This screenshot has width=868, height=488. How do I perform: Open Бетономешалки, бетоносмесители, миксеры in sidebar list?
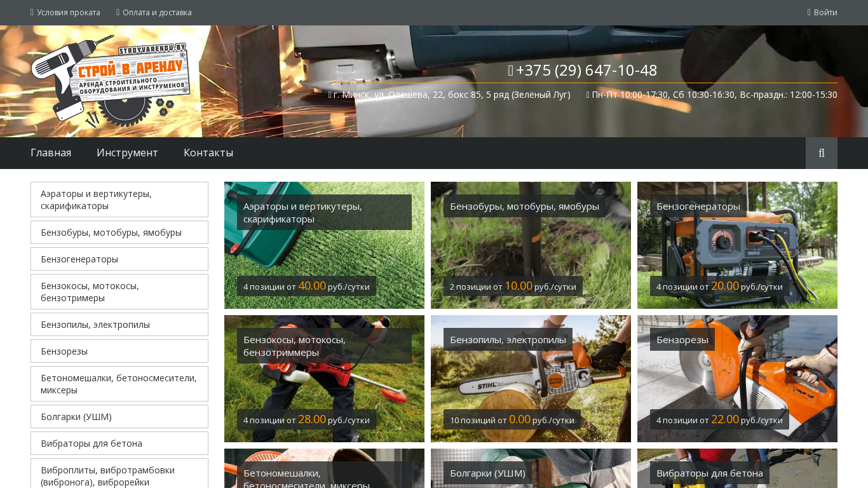pyautogui.click(x=119, y=384)
